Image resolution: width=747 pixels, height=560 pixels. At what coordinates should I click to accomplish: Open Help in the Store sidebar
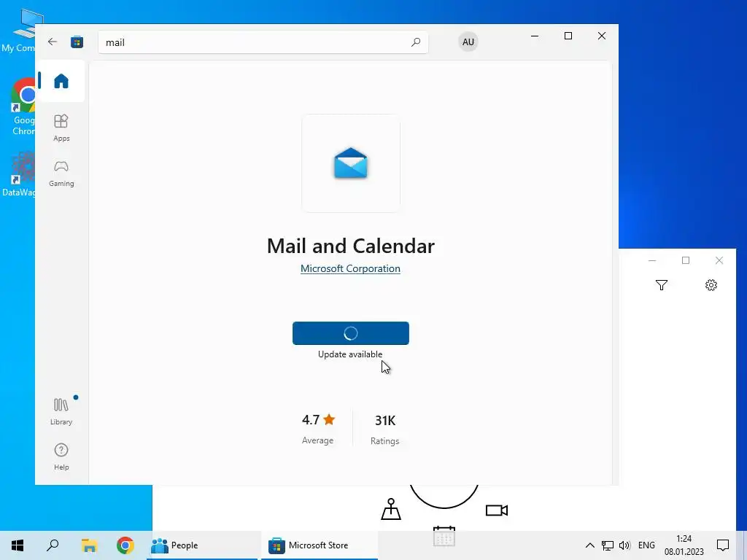(61, 456)
